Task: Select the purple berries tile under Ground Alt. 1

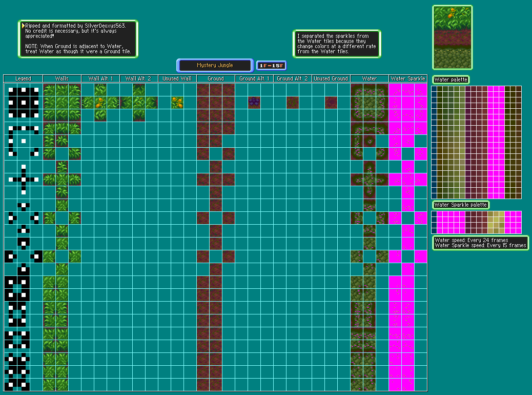Action: coord(254,103)
